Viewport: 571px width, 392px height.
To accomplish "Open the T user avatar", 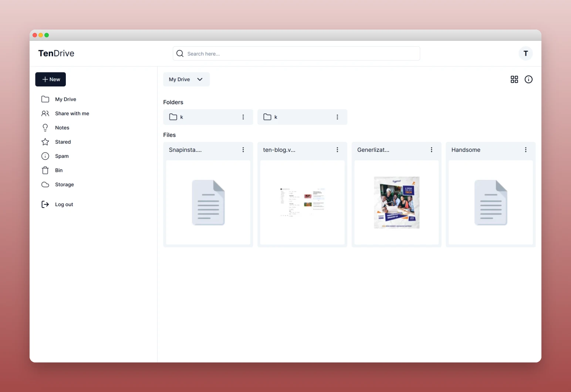I will point(526,54).
